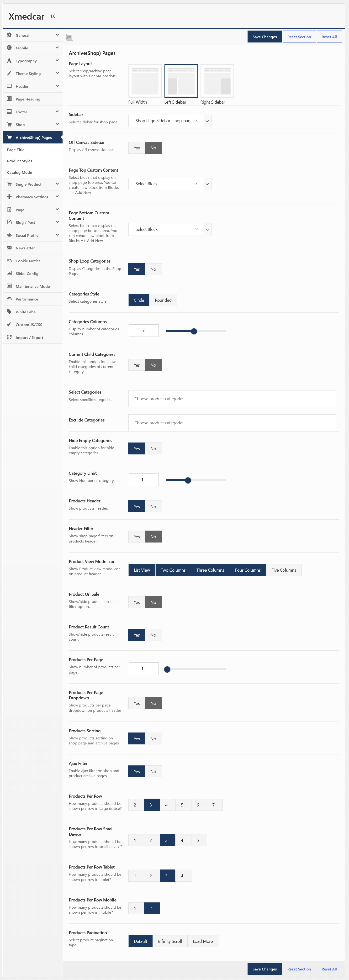Set Header Filter to Yes

coord(137,537)
